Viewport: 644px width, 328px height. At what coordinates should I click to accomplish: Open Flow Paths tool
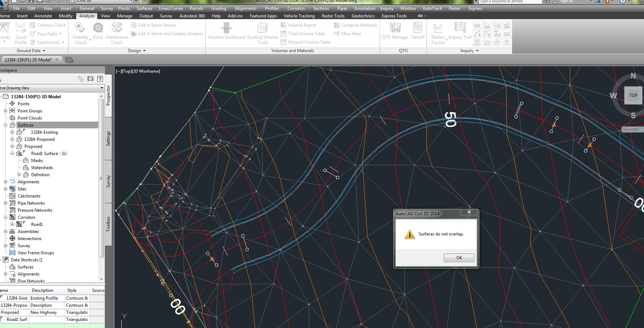pyautogui.click(x=46, y=34)
